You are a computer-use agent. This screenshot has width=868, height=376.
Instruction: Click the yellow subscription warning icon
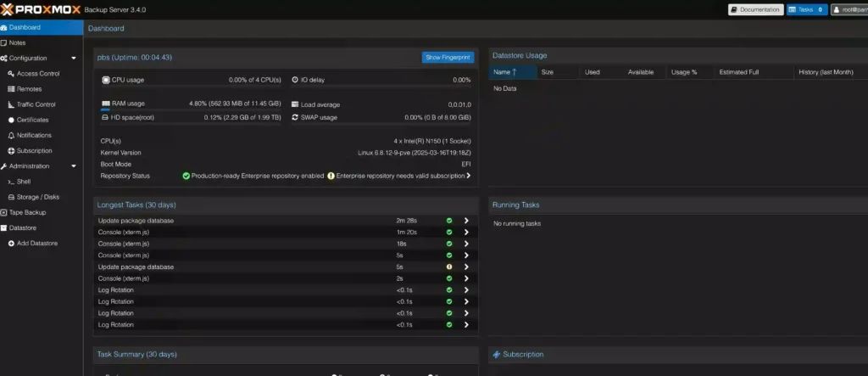(x=331, y=176)
